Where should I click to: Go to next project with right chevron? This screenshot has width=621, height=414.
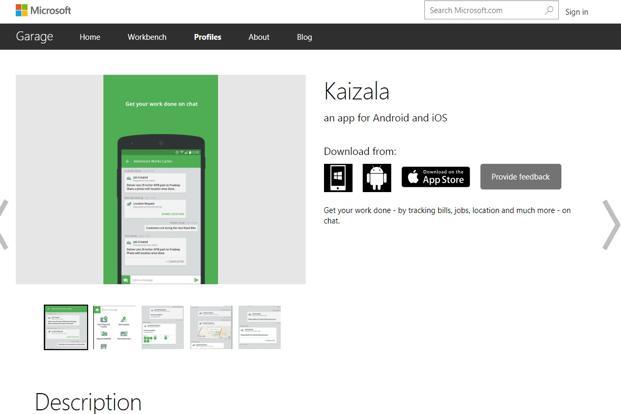click(x=610, y=225)
